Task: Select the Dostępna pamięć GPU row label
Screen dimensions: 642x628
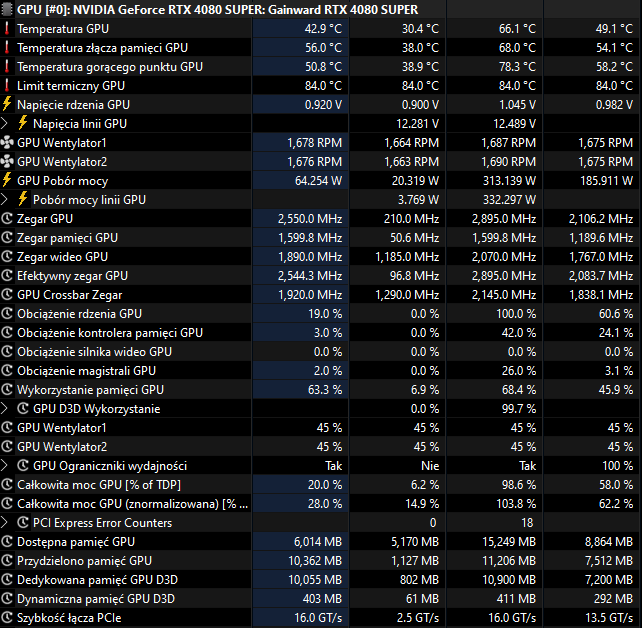Action: (76, 542)
